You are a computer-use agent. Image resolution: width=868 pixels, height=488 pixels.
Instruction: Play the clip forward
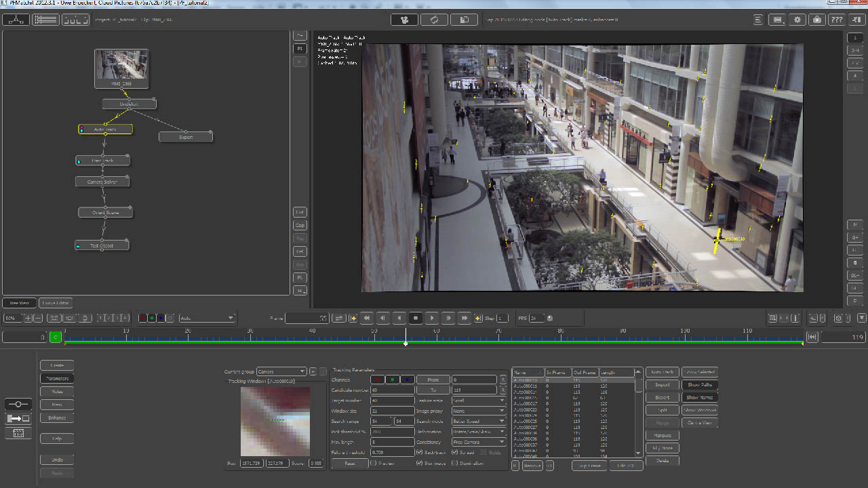pos(432,318)
